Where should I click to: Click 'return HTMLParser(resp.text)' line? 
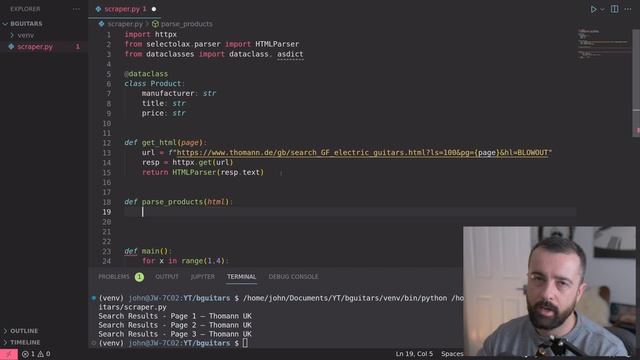point(203,172)
